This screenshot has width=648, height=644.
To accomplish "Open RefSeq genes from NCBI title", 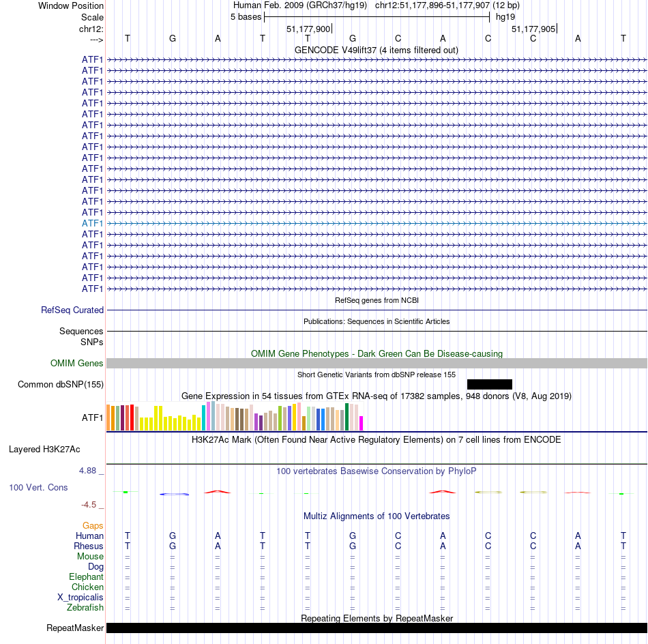I will click(377, 300).
